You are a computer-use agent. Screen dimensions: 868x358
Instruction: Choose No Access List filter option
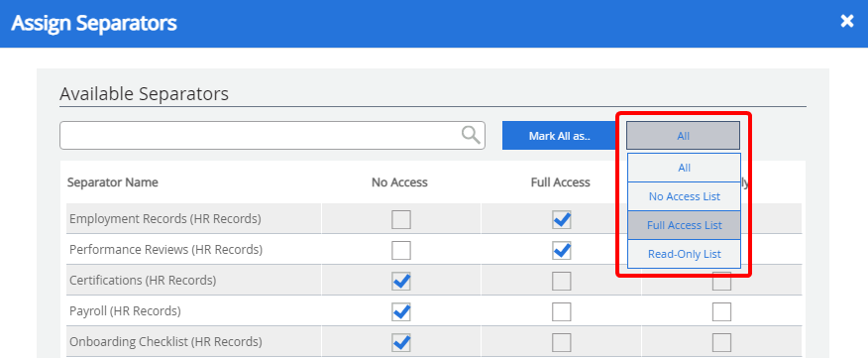click(685, 196)
